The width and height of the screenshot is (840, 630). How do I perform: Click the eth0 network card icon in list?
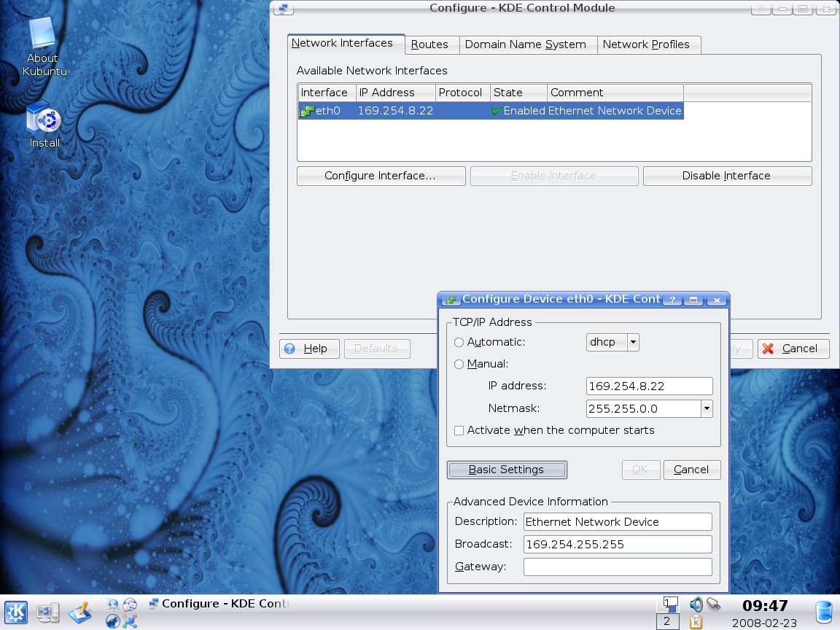(x=307, y=111)
